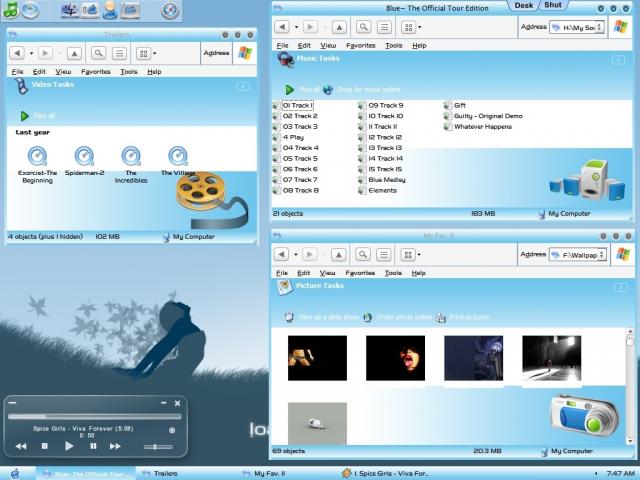Collapse the Video Tasks panel

point(242,86)
